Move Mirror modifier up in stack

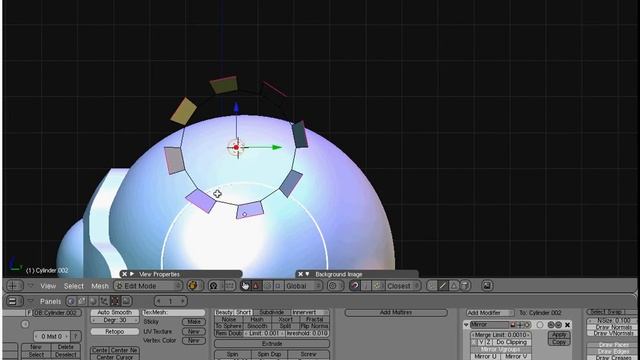551,325
